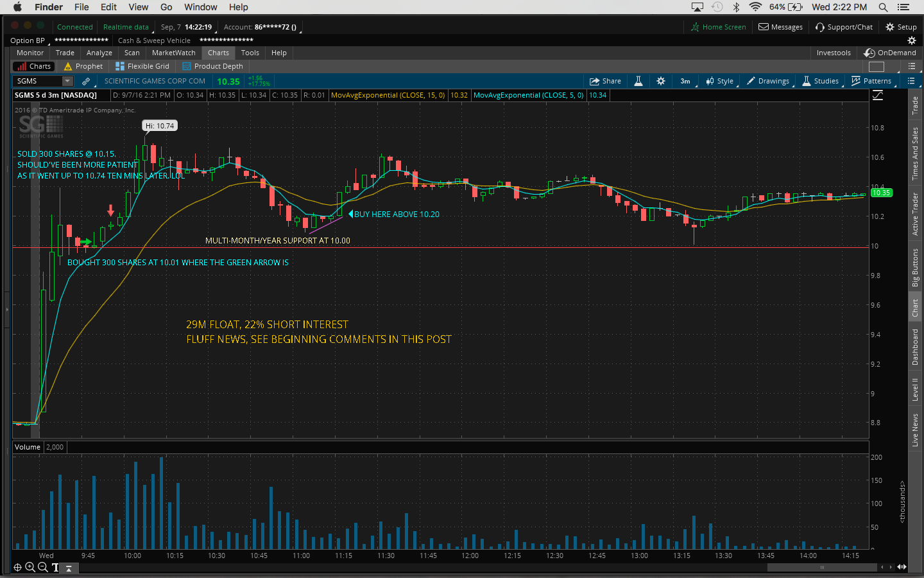Open the Tools main tab
Image resolution: width=924 pixels, height=578 pixels.
click(x=250, y=53)
